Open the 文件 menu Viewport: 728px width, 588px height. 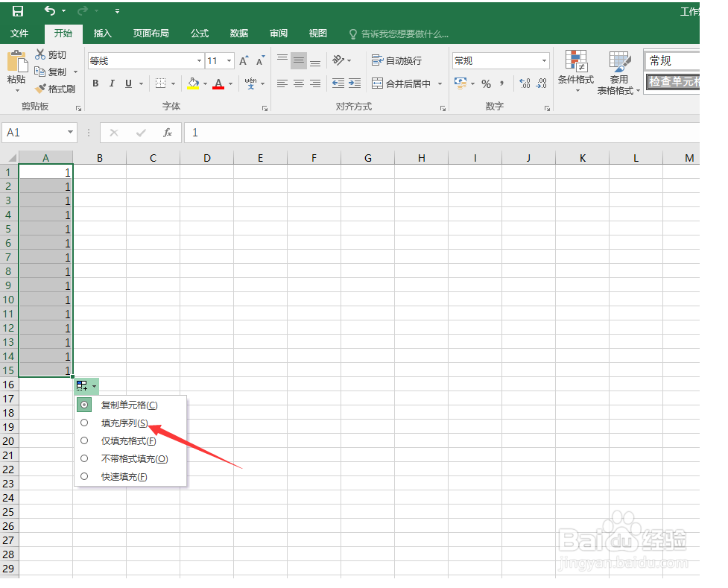[x=20, y=33]
